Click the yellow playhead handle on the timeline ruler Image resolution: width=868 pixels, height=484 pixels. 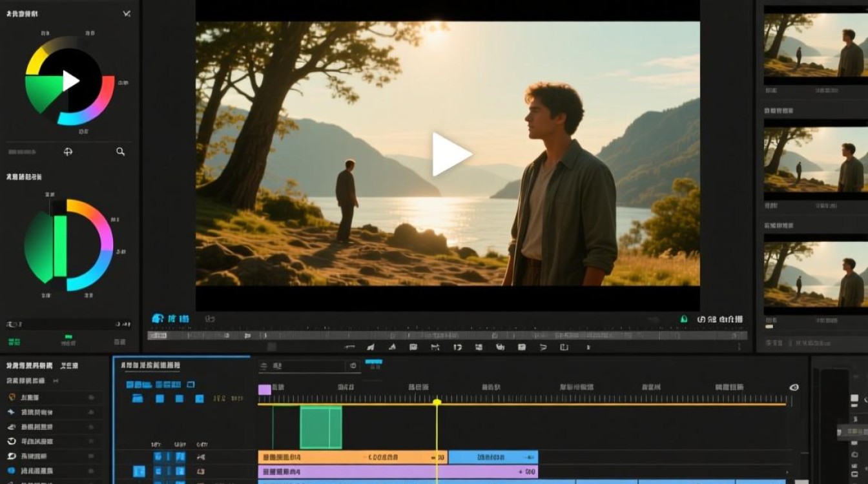437,402
